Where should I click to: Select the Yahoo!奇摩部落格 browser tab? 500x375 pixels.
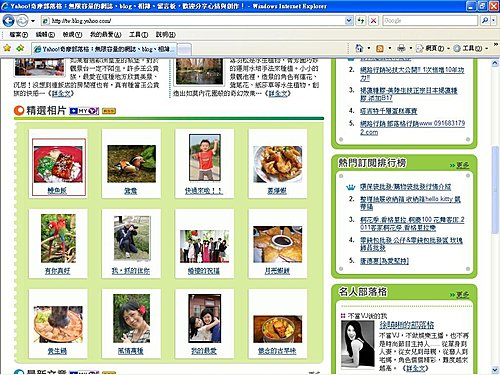pyautogui.click(x=104, y=49)
